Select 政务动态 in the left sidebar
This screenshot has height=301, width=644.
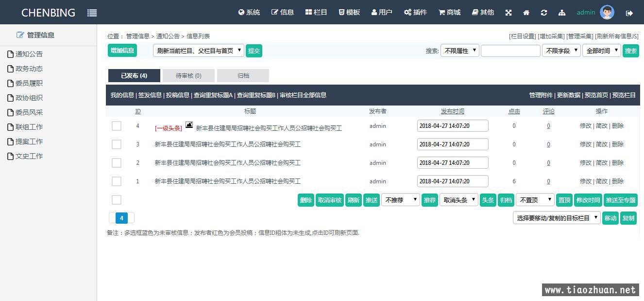(x=29, y=69)
